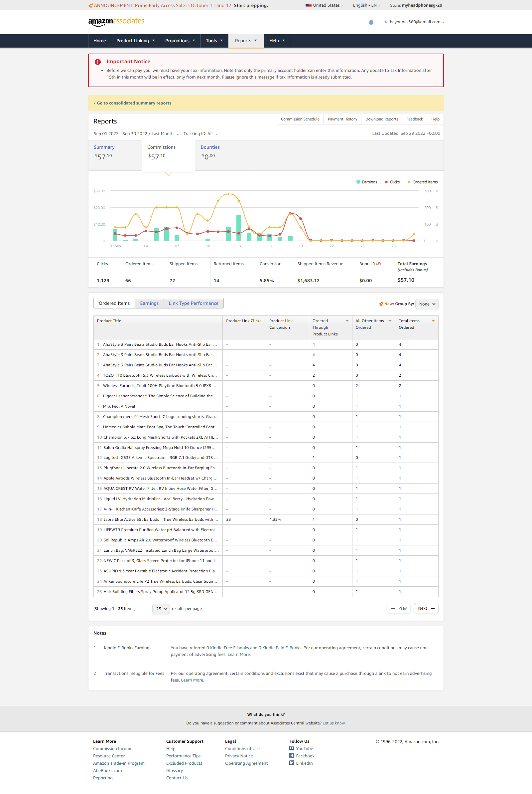This screenshot has width=532, height=794.
Task: Click the Feedback button
Action: [414, 119]
